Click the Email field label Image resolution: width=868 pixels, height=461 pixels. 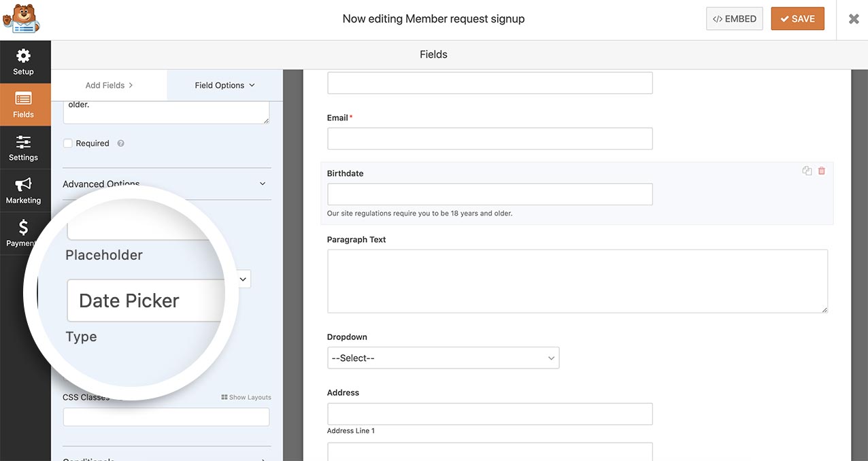[337, 118]
